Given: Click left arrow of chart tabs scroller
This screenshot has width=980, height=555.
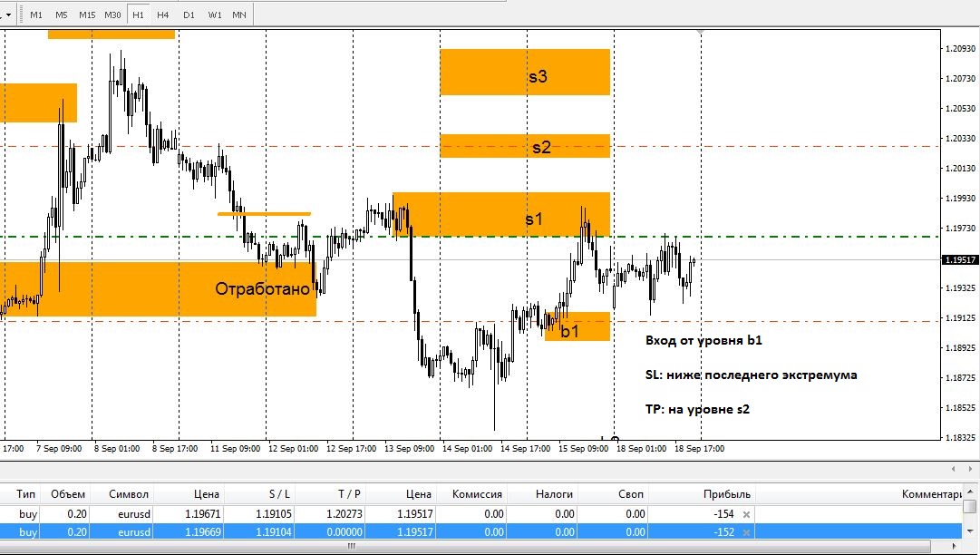Looking at the screenshot, I should click(953, 469).
